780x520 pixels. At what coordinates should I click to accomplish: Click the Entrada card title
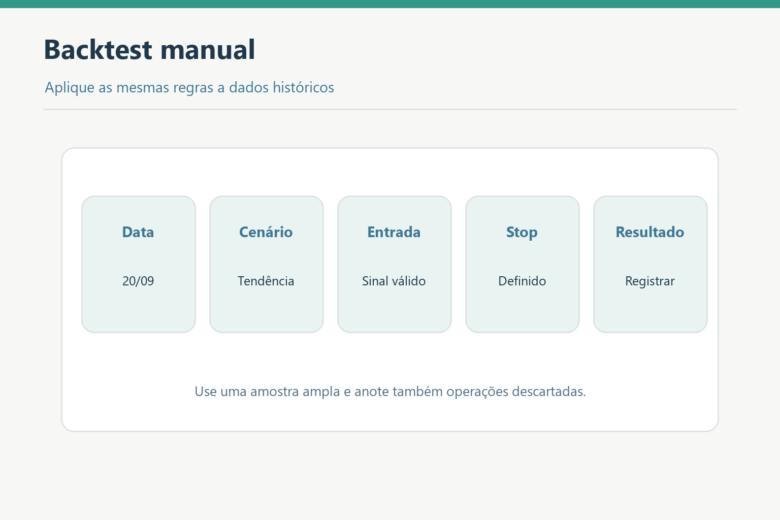point(393,232)
